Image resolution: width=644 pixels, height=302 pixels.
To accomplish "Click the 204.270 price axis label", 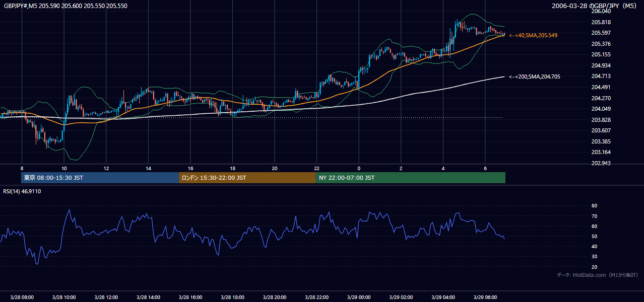I will click(602, 98).
